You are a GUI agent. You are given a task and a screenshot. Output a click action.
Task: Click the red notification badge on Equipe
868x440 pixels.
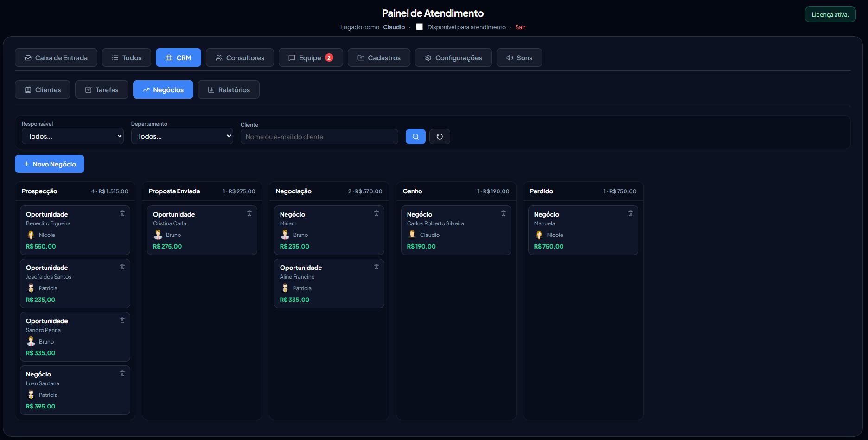[329, 57]
